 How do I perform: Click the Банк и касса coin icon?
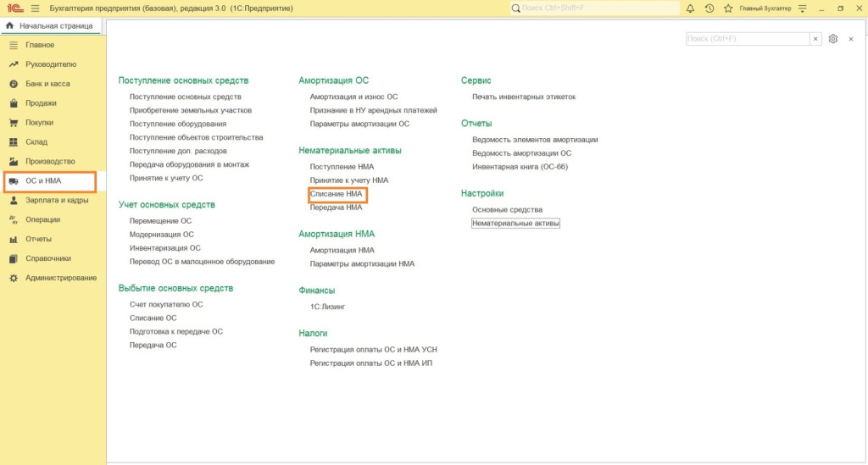[14, 84]
